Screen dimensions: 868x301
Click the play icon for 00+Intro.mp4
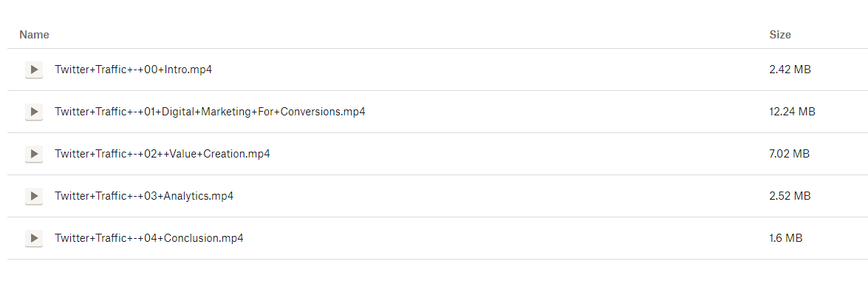click(x=34, y=70)
